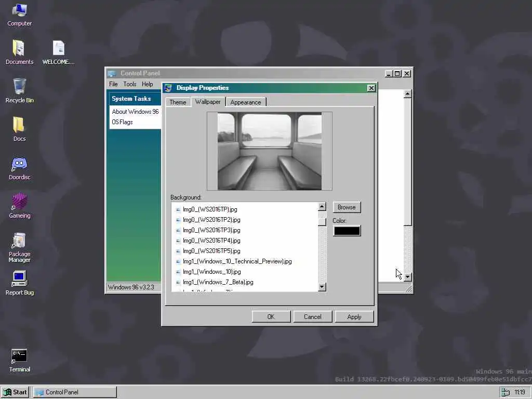This screenshot has height=399, width=532.
Task: Click the network tray icon
Action: (506, 392)
